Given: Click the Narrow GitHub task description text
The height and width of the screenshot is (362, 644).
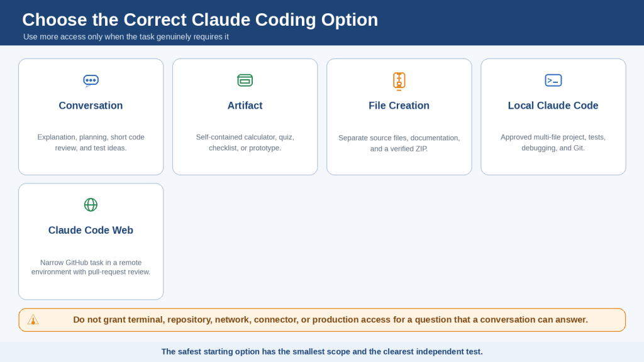Looking at the screenshot, I should (91, 267).
